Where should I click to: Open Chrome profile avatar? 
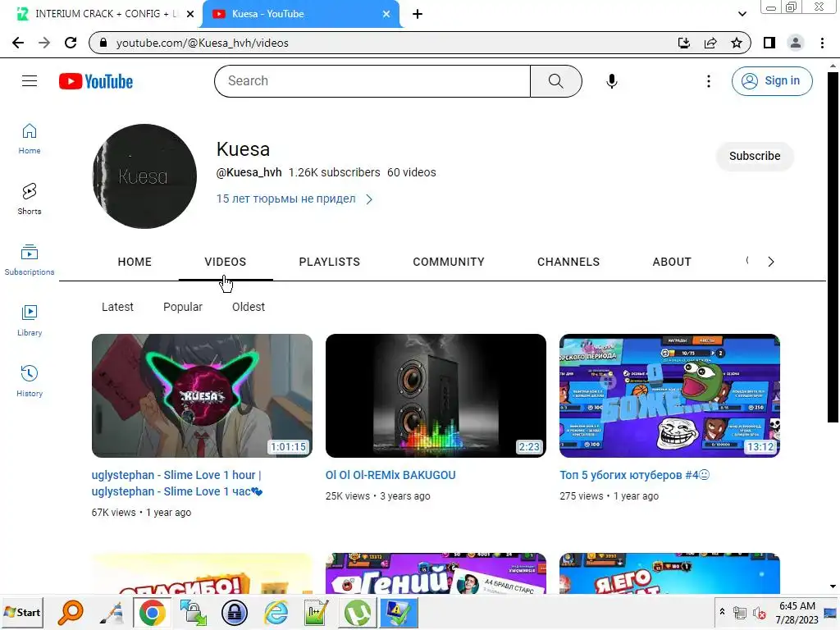[x=796, y=43]
